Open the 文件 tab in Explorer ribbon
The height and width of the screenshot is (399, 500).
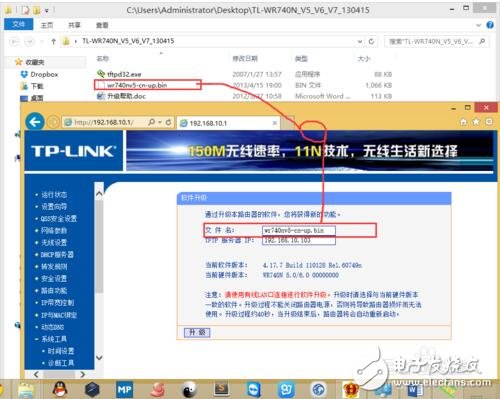[x=18, y=24]
